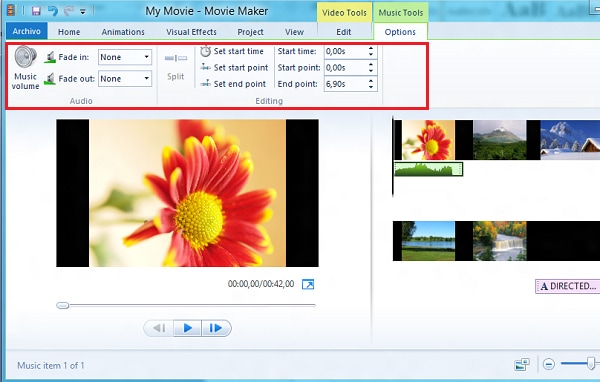Image resolution: width=600 pixels, height=382 pixels.
Task: Open Quick Access Toolbar customize arrow
Action: (83, 11)
